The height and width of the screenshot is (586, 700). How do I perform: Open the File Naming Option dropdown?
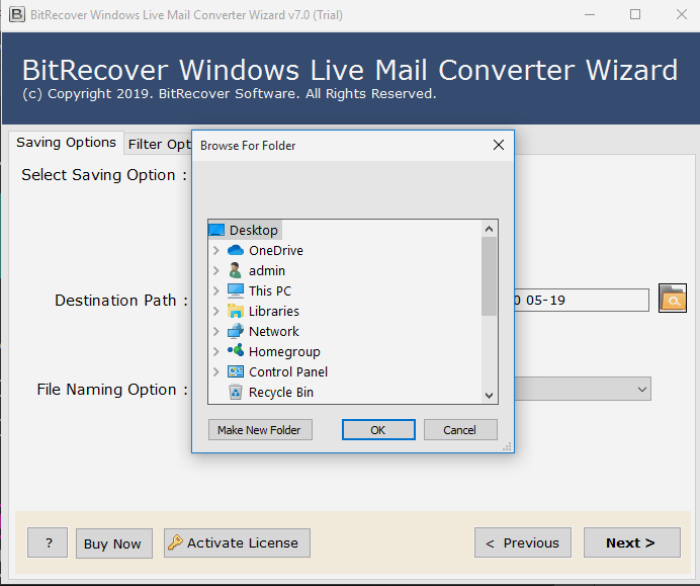[x=642, y=389]
